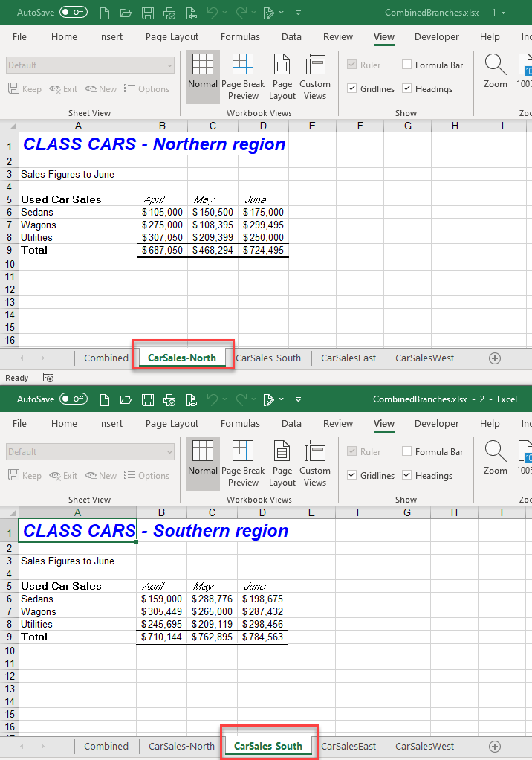The width and height of the screenshot is (532, 760).
Task: Click New blank file icon in window 2
Action: click(x=104, y=399)
